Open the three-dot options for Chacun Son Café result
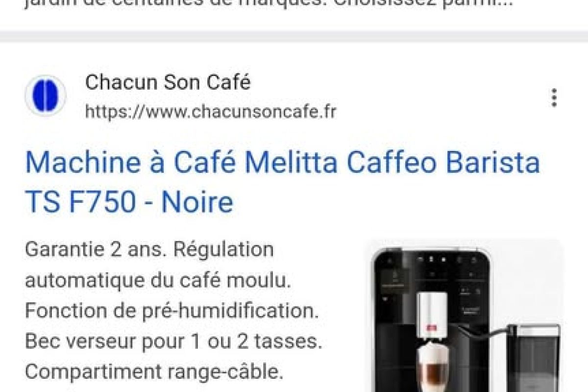This screenshot has height=392, width=588. click(554, 98)
